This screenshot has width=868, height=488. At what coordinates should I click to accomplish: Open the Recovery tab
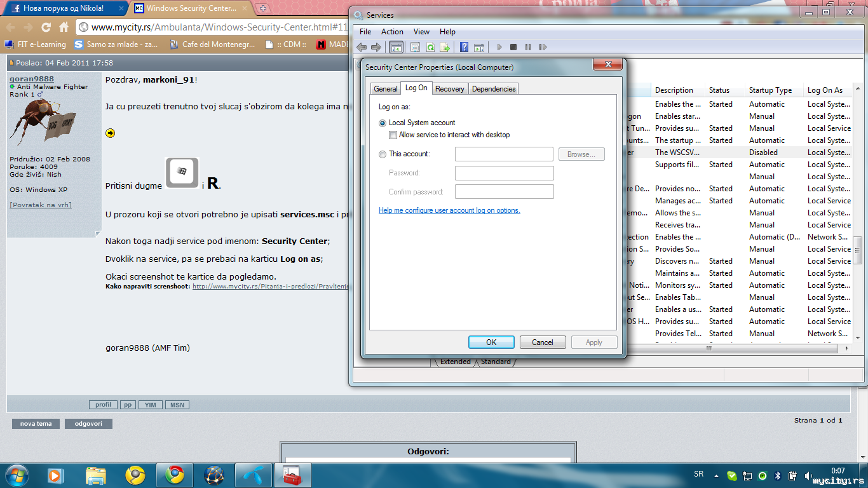[x=450, y=89]
